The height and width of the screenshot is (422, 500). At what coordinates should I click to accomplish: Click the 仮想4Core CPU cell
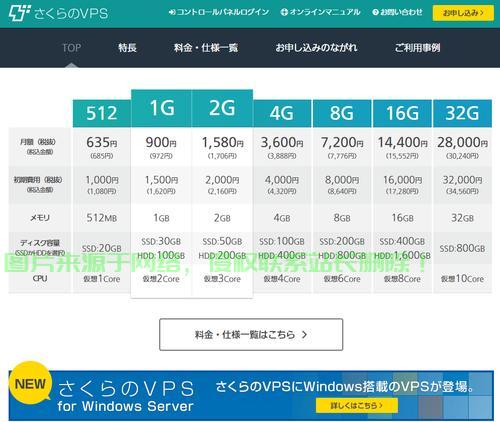pyautogui.click(x=282, y=279)
